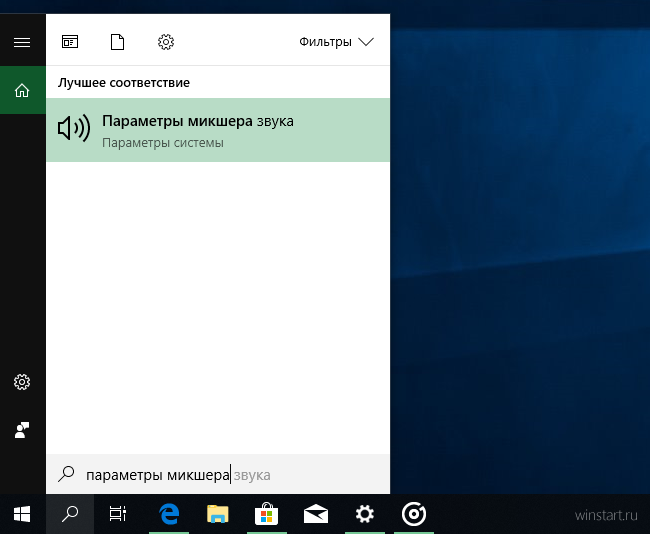This screenshot has width=650, height=534.
Task: Open the feedback person icon in sidebar
Action: tap(22, 430)
